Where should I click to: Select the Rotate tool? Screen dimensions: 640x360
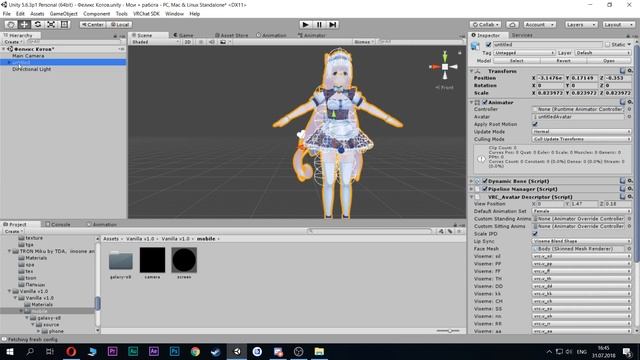pos(38,24)
